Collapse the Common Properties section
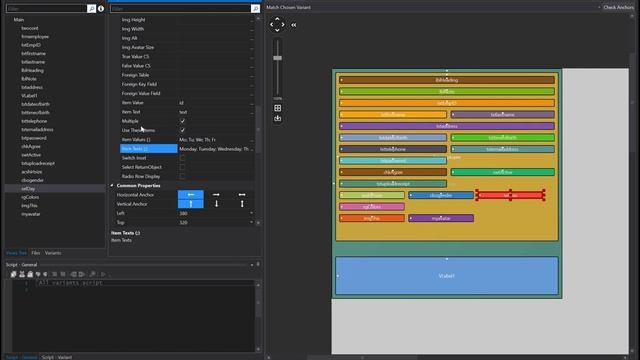The image size is (640, 360). [x=112, y=186]
